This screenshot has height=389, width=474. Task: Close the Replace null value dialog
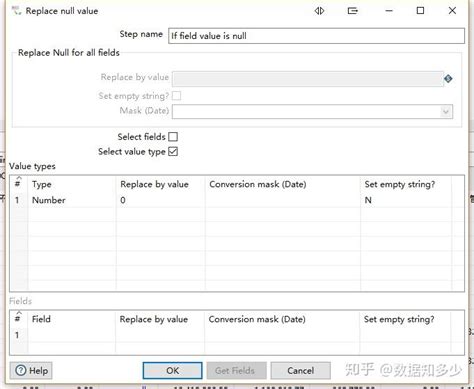pos(452,11)
